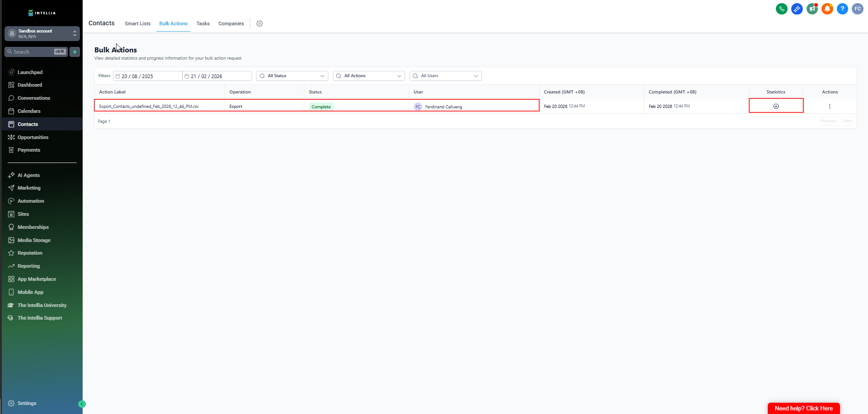Open the orange notifications bell
Image resolution: width=868 pixels, height=414 pixels.
point(827,9)
